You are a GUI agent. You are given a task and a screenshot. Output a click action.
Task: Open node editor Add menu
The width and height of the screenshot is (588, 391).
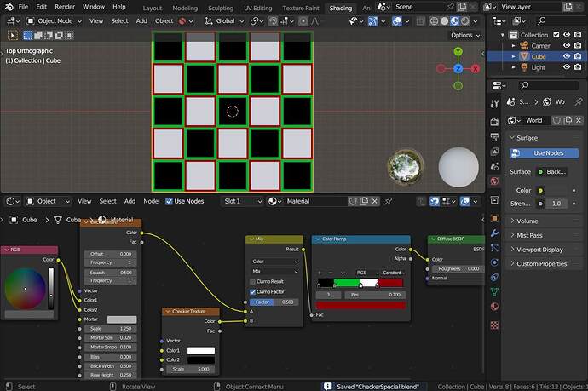(x=130, y=201)
